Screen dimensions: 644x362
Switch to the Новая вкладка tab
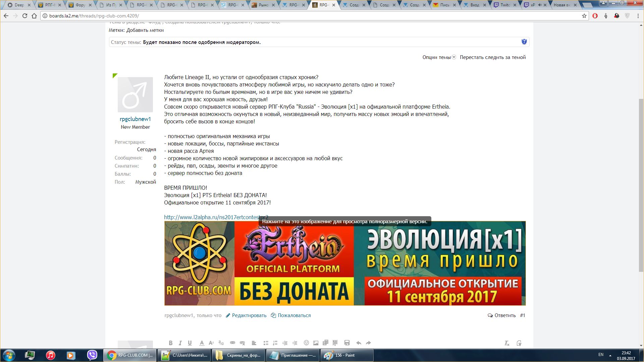[565, 5]
